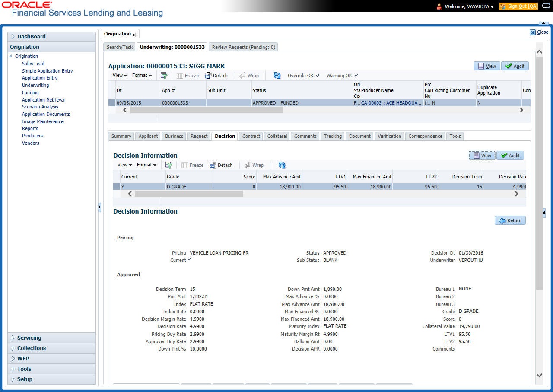The height and width of the screenshot is (392, 553).
Task: Click the Return button
Action: pyautogui.click(x=510, y=220)
